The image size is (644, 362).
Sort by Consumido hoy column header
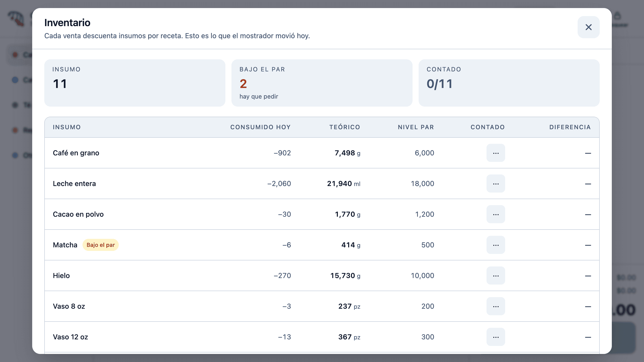coord(260,127)
